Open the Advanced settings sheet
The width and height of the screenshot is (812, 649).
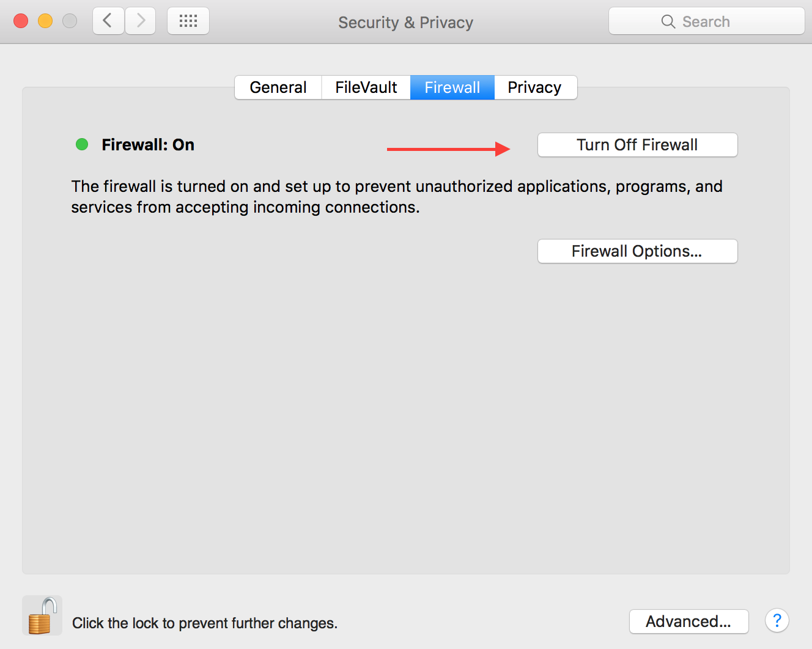(x=688, y=621)
